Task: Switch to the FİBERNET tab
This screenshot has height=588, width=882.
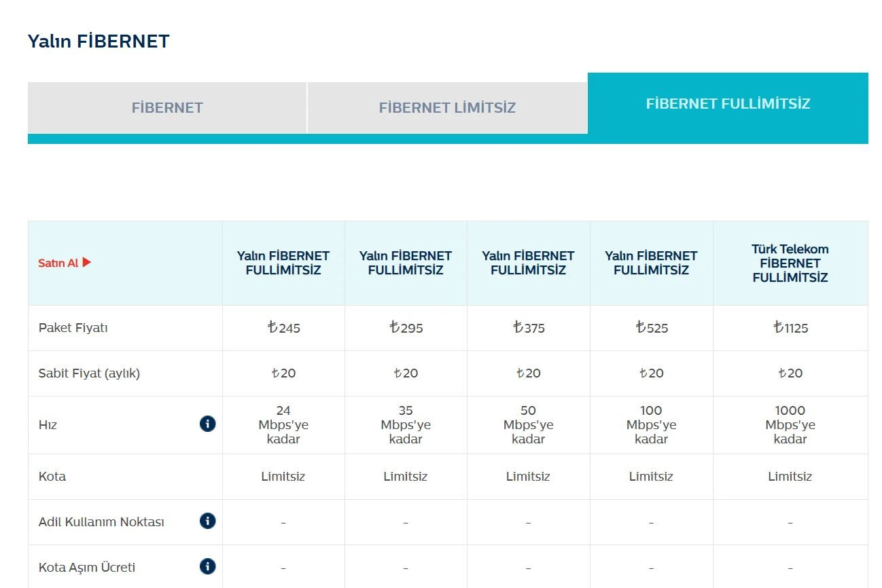Action: click(x=167, y=108)
